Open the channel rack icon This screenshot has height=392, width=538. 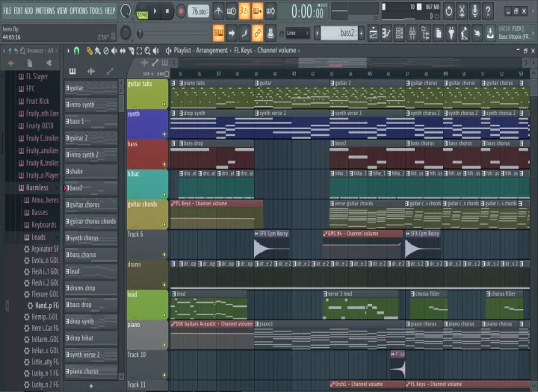click(399, 34)
